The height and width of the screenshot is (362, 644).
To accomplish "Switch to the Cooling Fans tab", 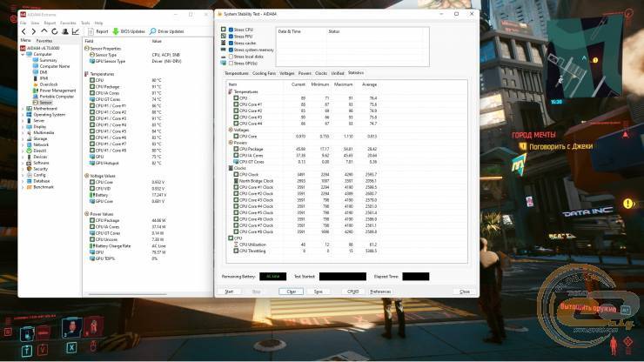I will (264, 73).
